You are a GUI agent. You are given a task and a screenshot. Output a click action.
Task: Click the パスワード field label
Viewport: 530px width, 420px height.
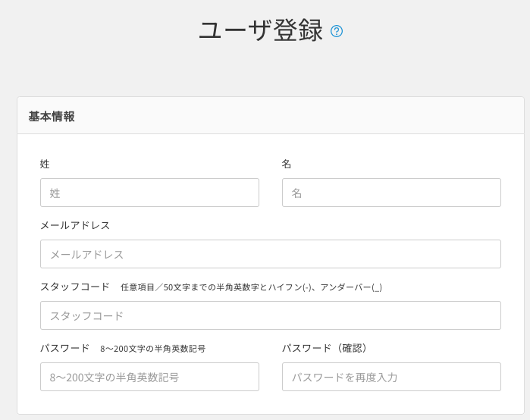65,348
